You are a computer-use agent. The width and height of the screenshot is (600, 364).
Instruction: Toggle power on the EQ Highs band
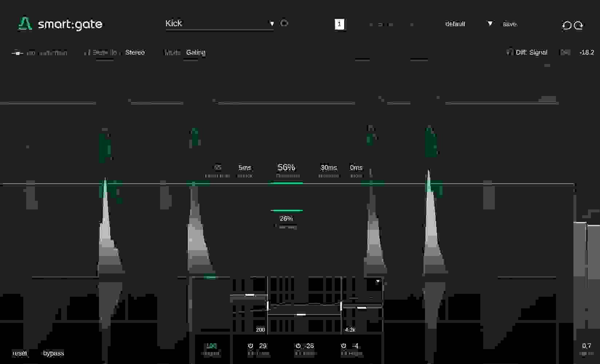click(x=343, y=345)
